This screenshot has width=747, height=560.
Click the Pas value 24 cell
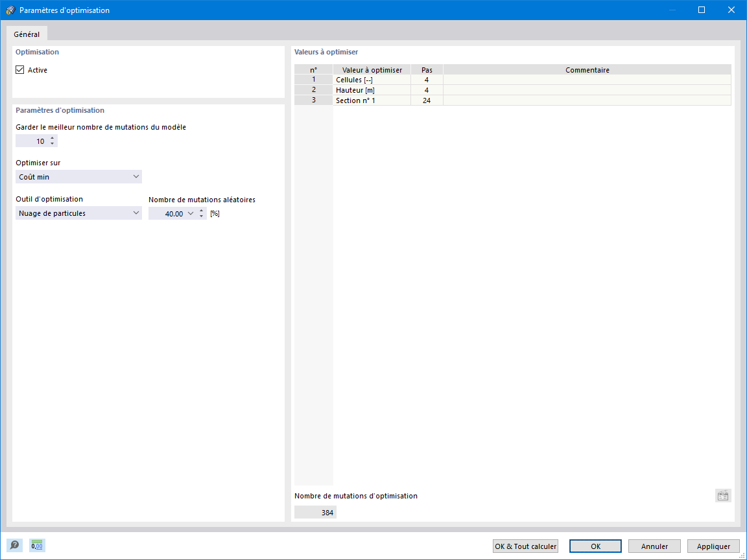pyautogui.click(x=427, y=100)
